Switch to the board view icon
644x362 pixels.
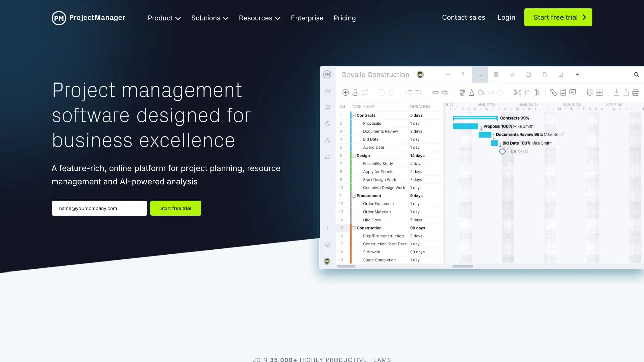464,74
